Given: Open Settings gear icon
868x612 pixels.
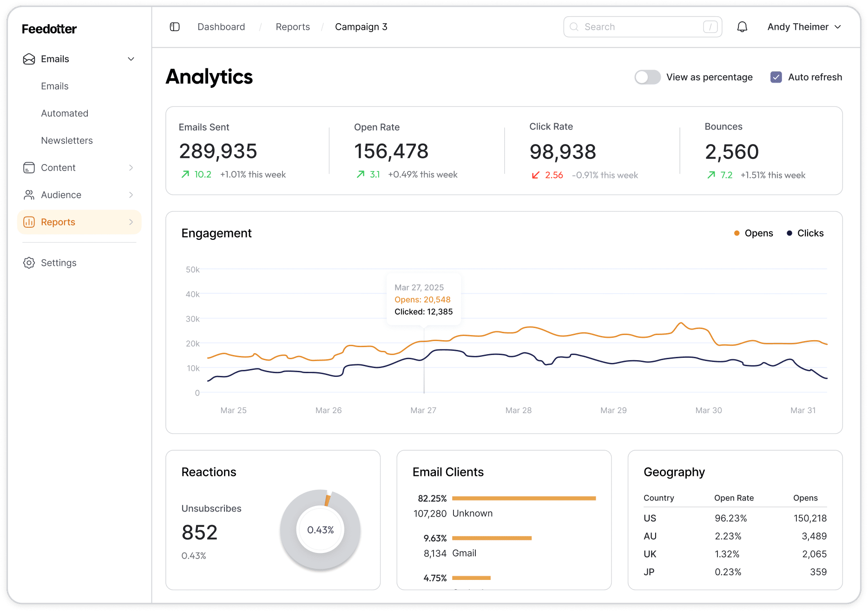Looking at the screenshot, I should click(29, 263).
